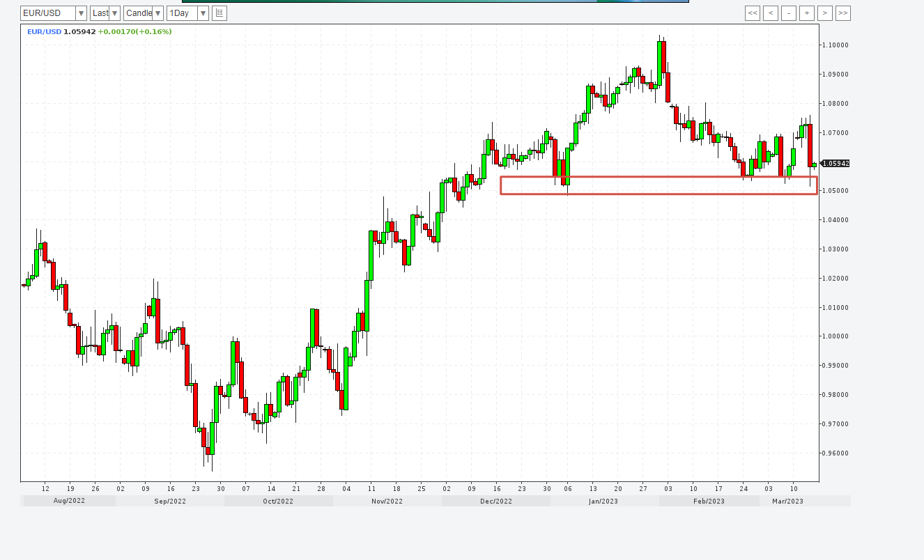Select the Aug/2022 month on time axis

(x=69, y=501)
